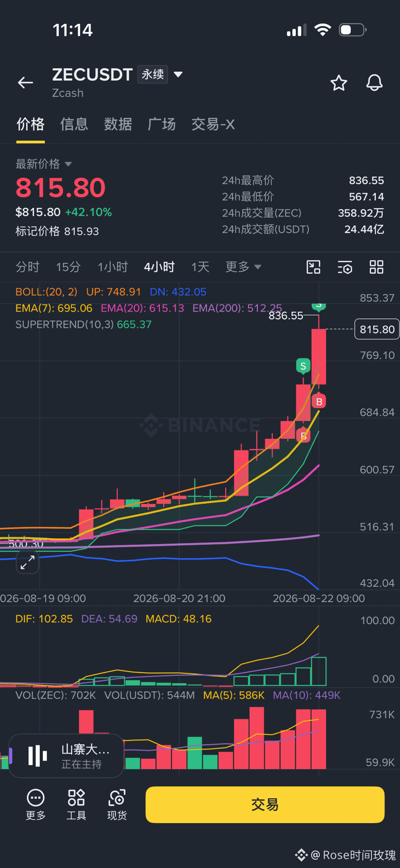Tap the back arrow icon
The image size is (400, 868).
click(26, 83)
